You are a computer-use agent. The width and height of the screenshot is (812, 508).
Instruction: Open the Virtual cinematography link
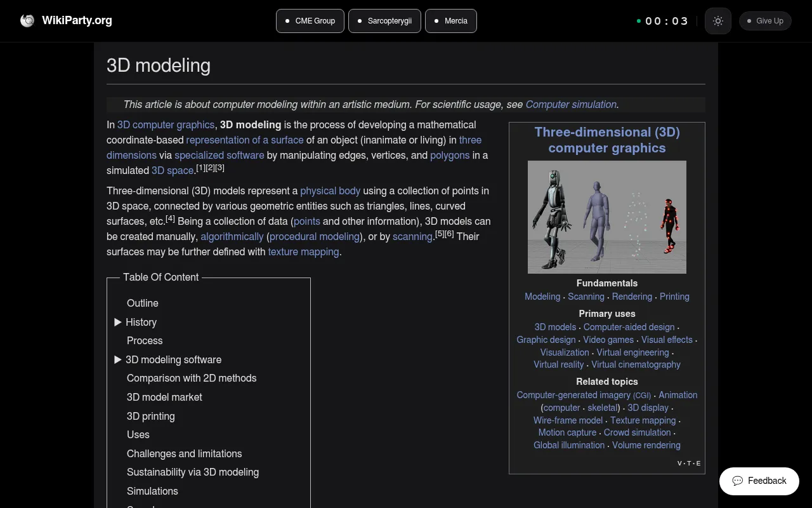pyautogui.click(x=636, y=364)
